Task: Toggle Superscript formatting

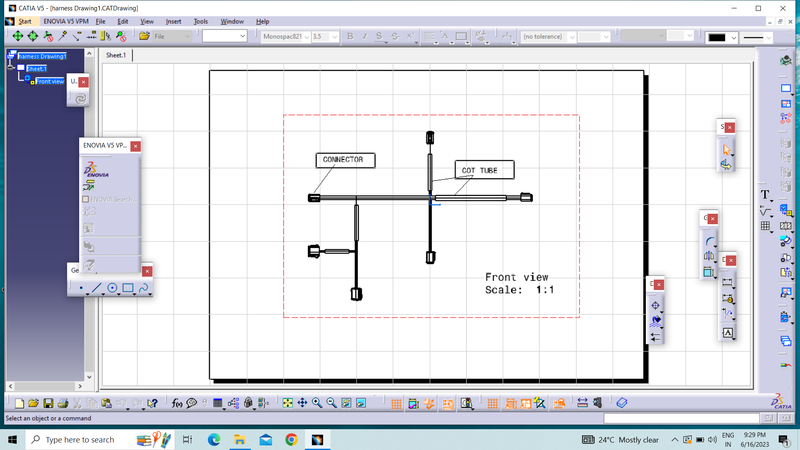Action: pyautogui.click(x=409, y=36)
